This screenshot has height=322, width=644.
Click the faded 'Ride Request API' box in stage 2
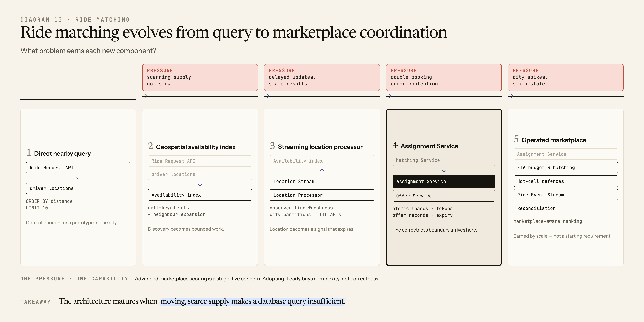pos(200,161)
